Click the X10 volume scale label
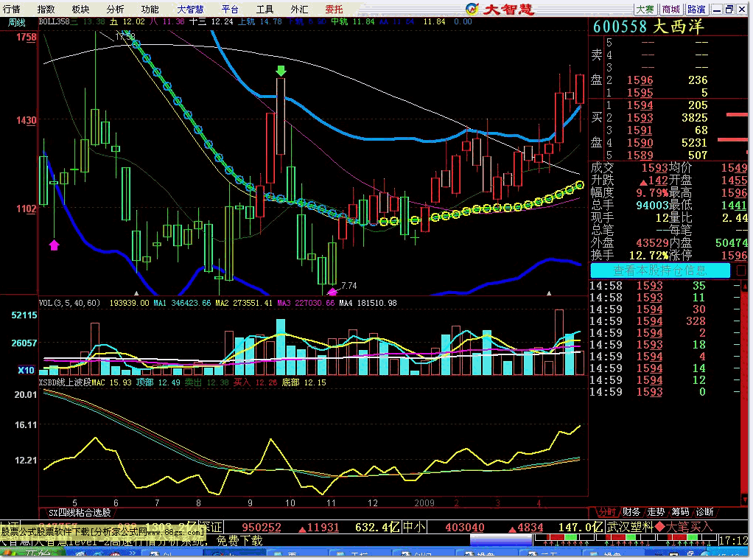The image size is (753, 560). (26, 371)
